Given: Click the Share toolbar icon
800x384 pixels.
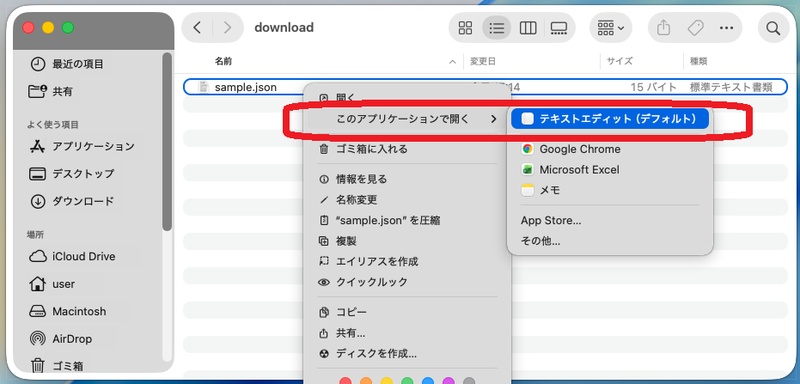Looking at the screenshot, I should pos(663,28).
